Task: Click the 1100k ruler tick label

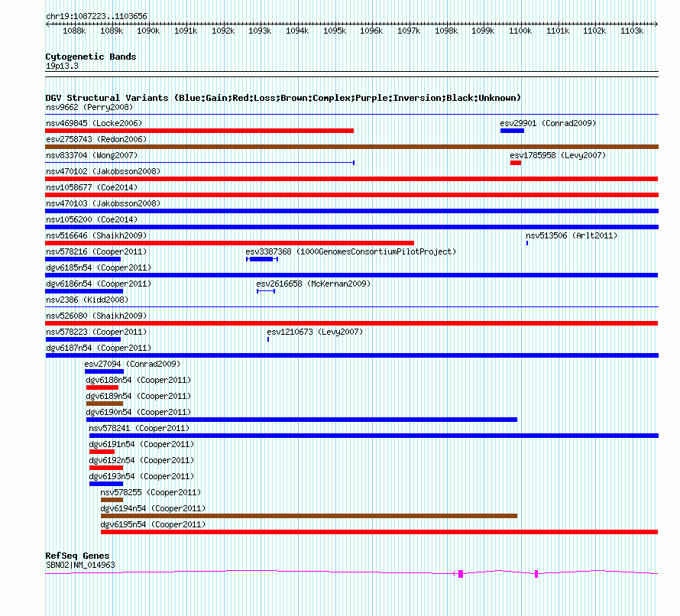Action: point(520,31)
